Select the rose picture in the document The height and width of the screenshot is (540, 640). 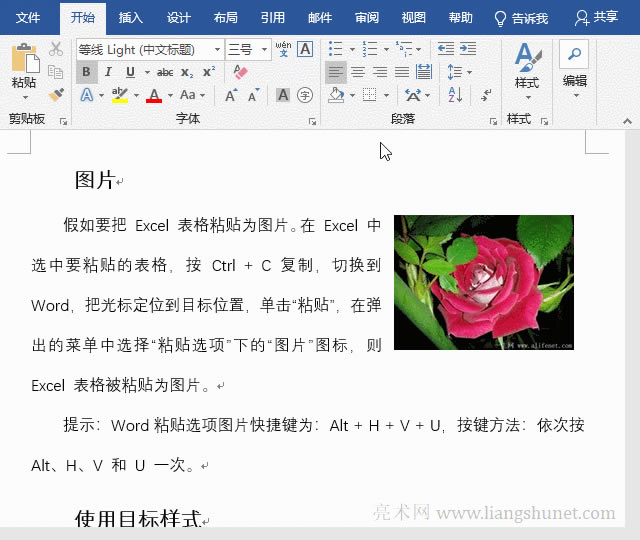483,282
